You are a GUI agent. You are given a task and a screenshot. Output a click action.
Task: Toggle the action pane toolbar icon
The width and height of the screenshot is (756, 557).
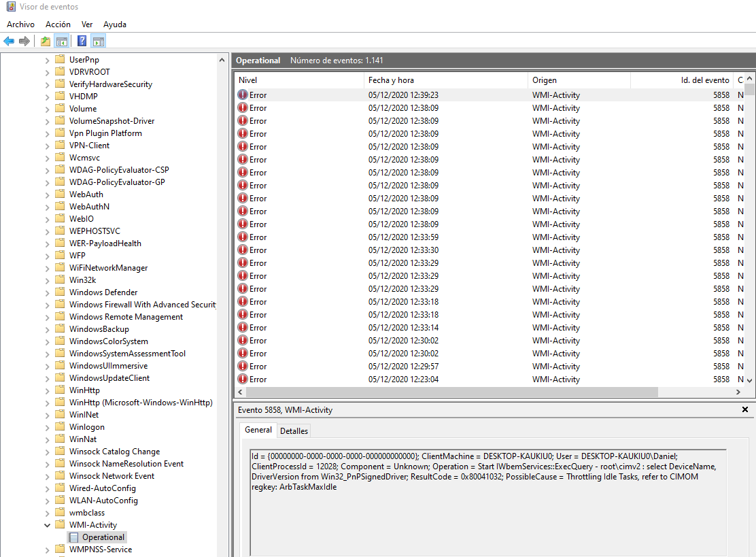(x=98, y=41)
